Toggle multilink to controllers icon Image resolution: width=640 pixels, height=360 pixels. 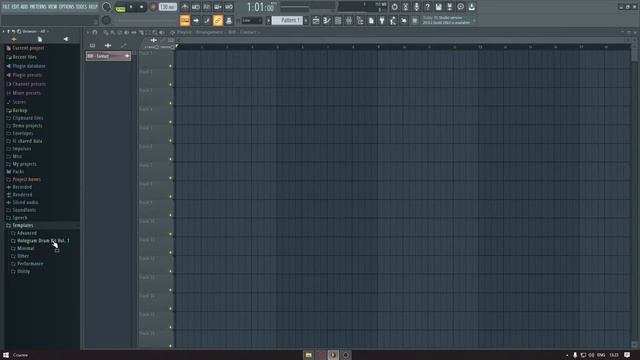click(x=229, y=20)
